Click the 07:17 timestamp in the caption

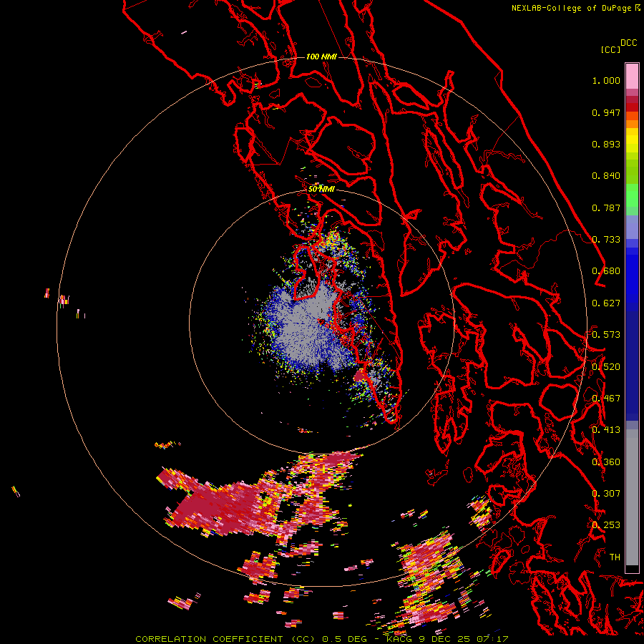coord(492,639)
